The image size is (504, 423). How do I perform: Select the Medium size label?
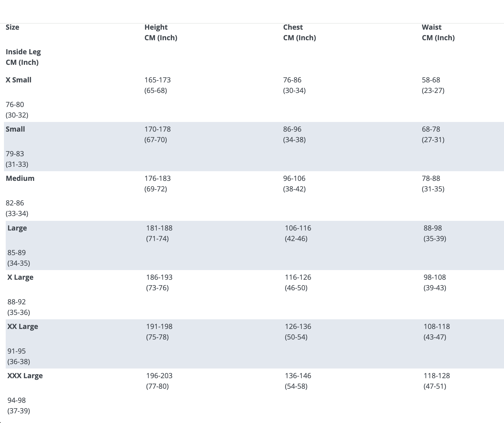(x=20, y=178)
